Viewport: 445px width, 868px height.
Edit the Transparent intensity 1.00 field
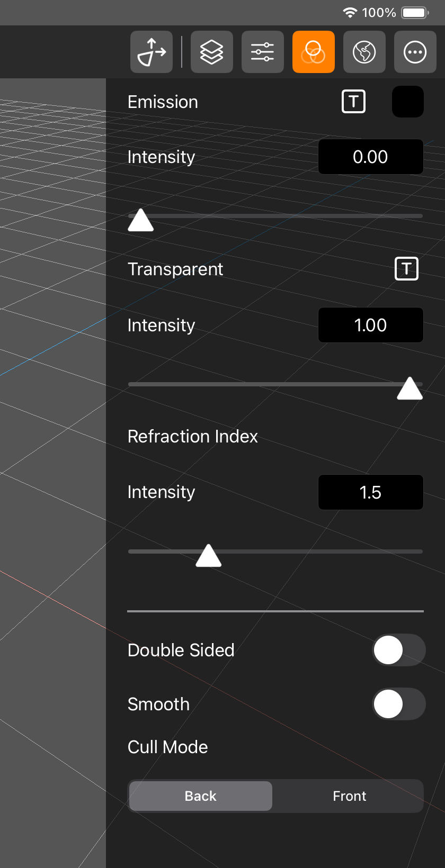point(371,325)
